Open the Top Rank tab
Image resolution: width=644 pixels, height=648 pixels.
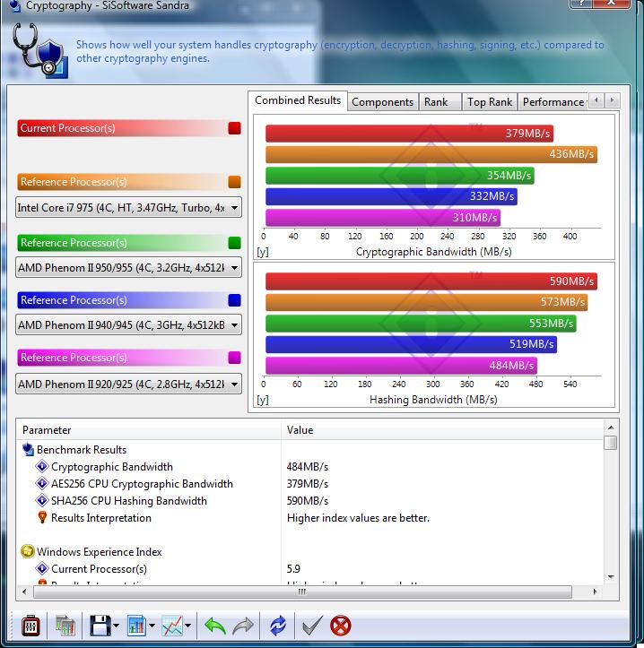pyautogui.click(x=490, y=102)
